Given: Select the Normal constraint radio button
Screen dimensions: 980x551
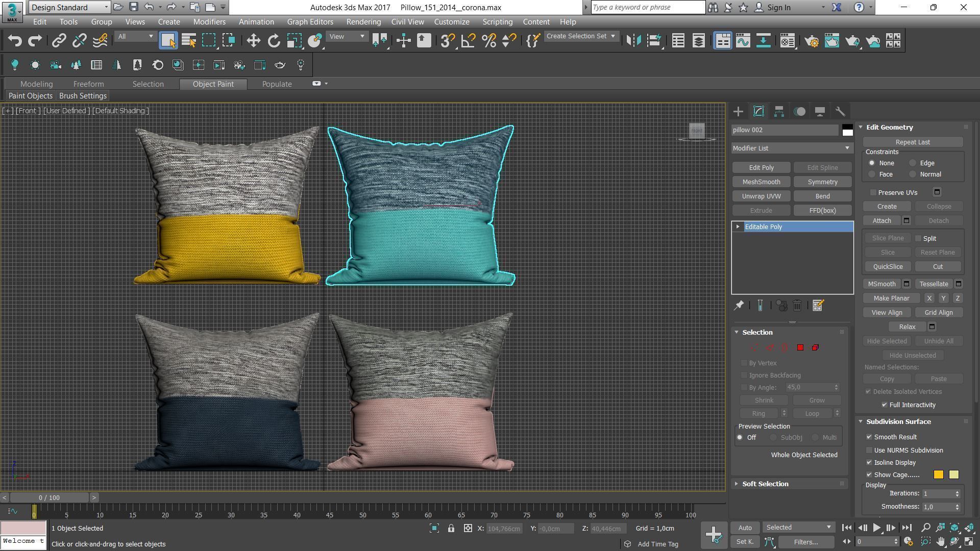Looking at the screenshot, I should pos(913,174).
